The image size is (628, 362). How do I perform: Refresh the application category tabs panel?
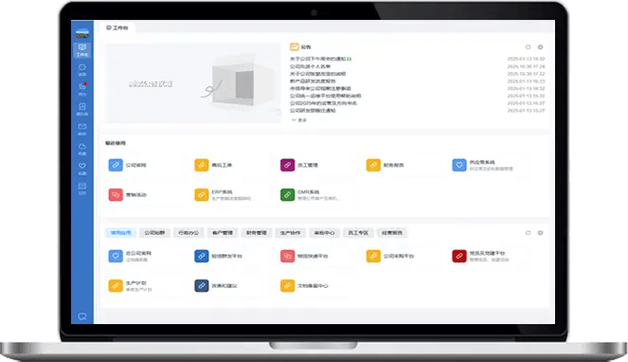click(x=528, y=233)
